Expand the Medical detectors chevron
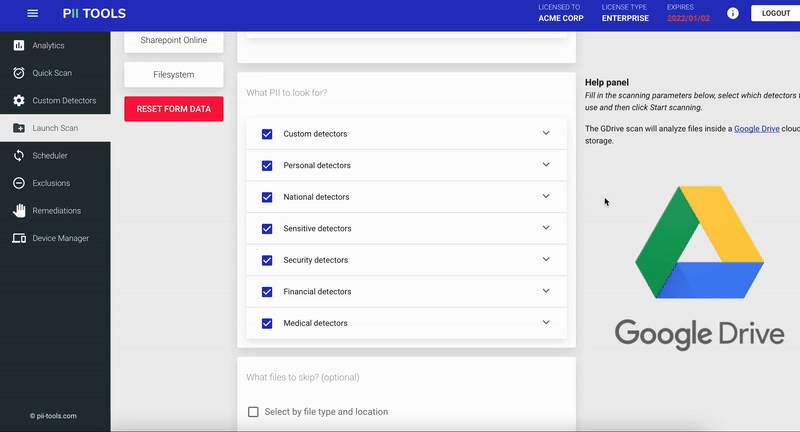The height and width of the screenshot is (432, 800). tap(546, 322)
